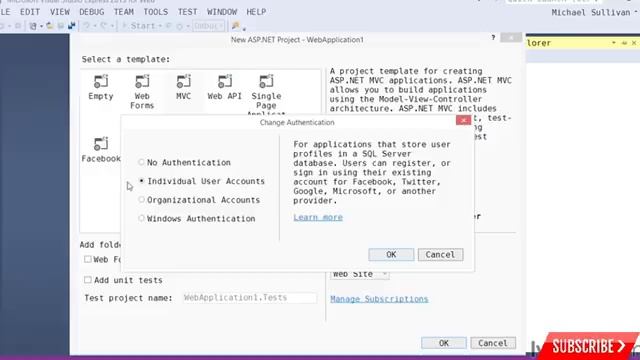The height and width of the screenshot is (360, 640).
Task: Open the Michael Sullivan account dropdown
Action: pos(594,12)
